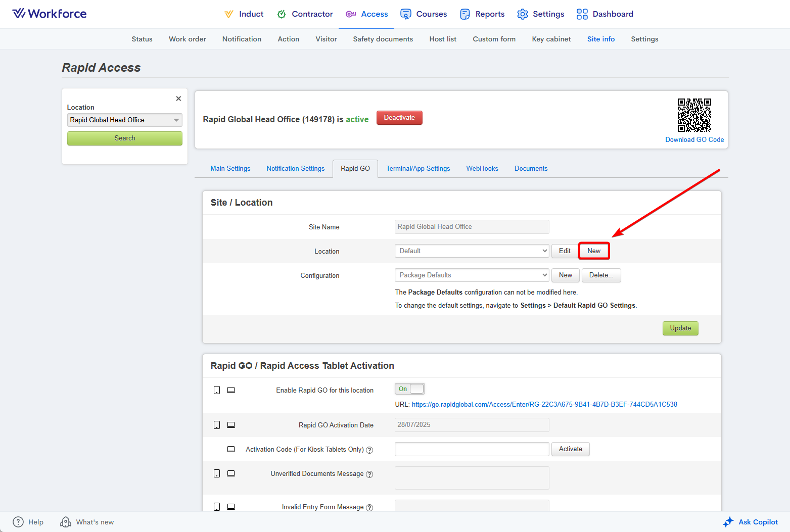
Task: Expand the Rapid Global Head Office location dropdown
Action: click(x=124, y=120)
